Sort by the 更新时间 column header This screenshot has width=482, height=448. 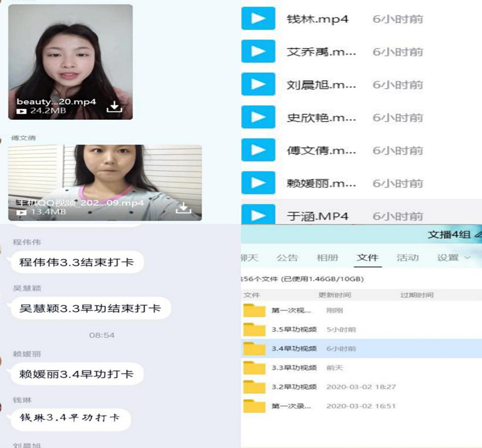[x=334, y=295]
